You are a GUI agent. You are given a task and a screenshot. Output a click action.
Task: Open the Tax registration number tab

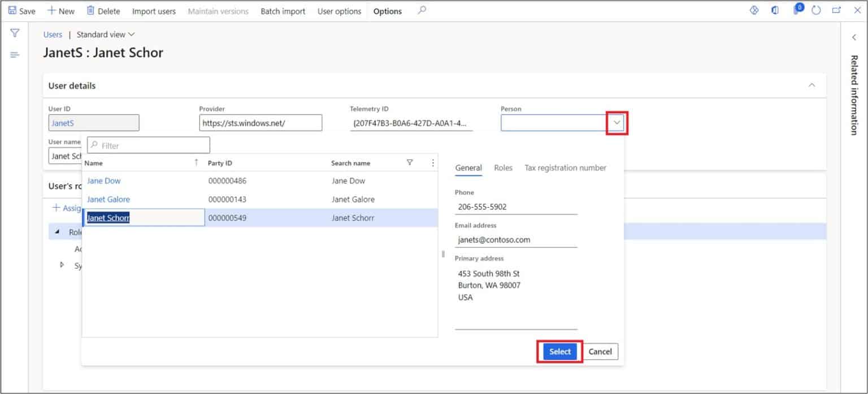coord(565,168)
